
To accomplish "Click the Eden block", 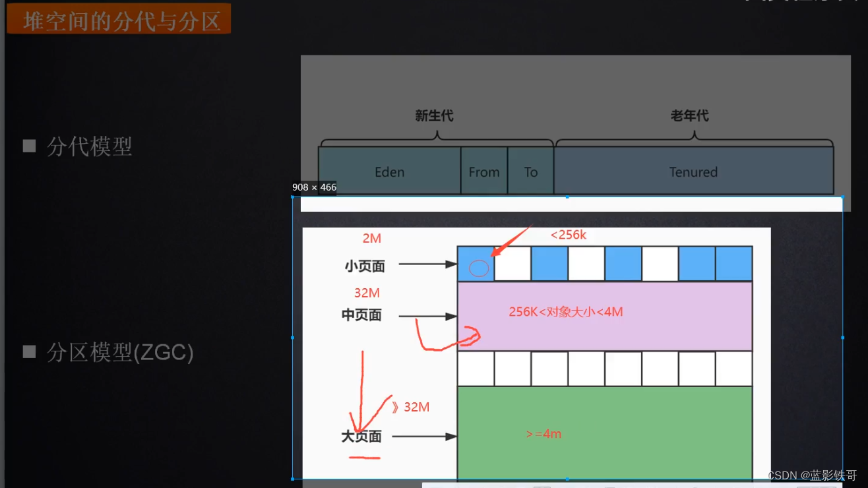I will point(389,171).
